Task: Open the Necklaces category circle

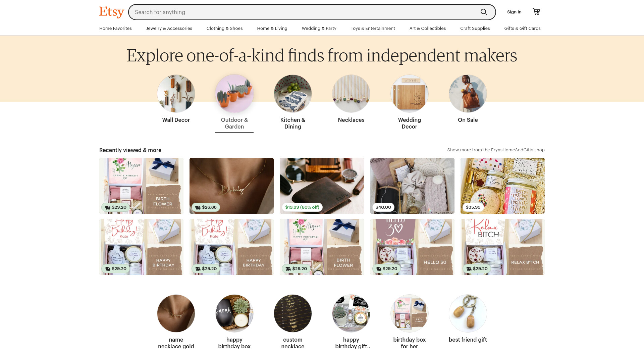Action: (351, 94)
